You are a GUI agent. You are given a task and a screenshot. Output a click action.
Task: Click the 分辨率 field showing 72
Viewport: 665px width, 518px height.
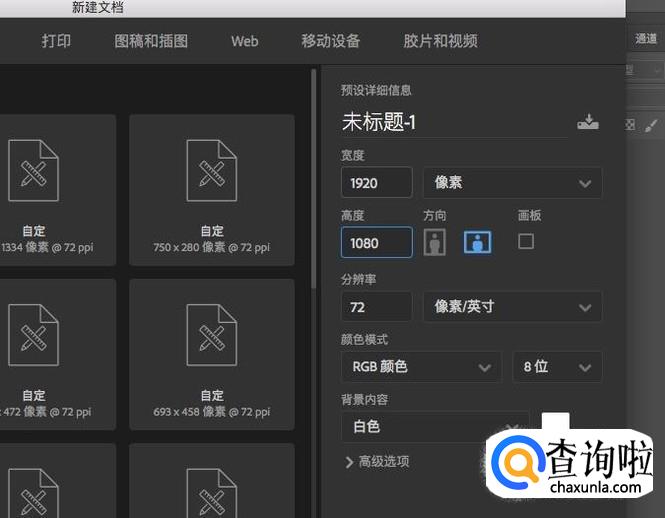tap(377, 306)
